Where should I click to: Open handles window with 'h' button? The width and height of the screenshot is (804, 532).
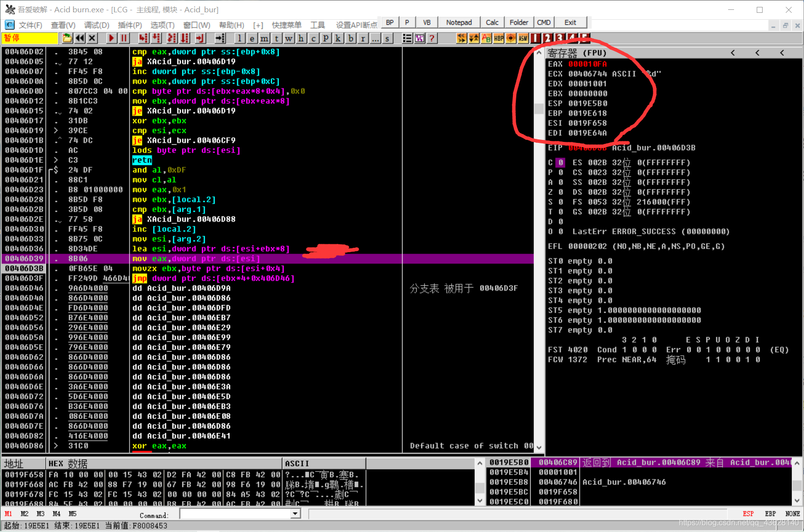pos(301,38)
